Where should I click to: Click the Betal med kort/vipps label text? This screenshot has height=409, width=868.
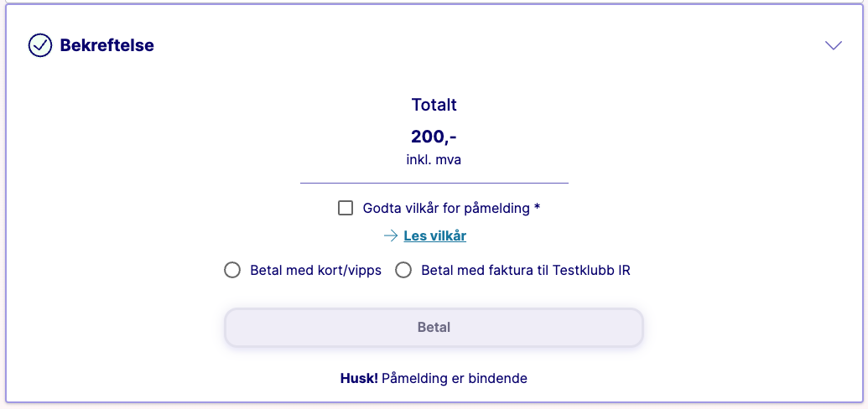click(315, 271)
